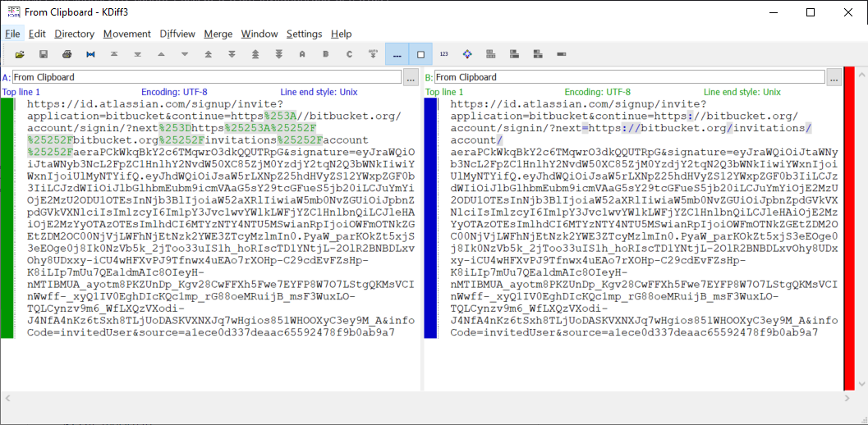Go to next delta down arrow

[x=185, y=54]
